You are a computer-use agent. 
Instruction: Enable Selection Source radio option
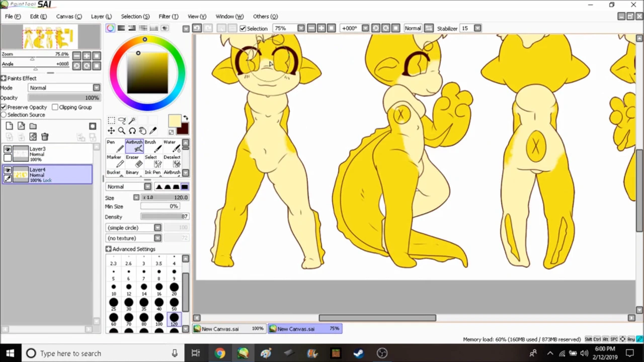(x=4, y=115)
